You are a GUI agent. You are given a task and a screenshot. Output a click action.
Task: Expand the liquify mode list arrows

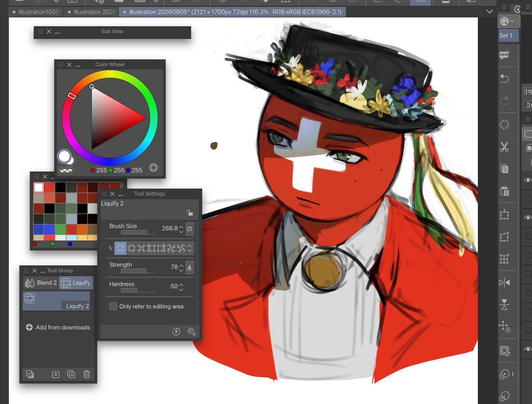click(x=190, y=249)
